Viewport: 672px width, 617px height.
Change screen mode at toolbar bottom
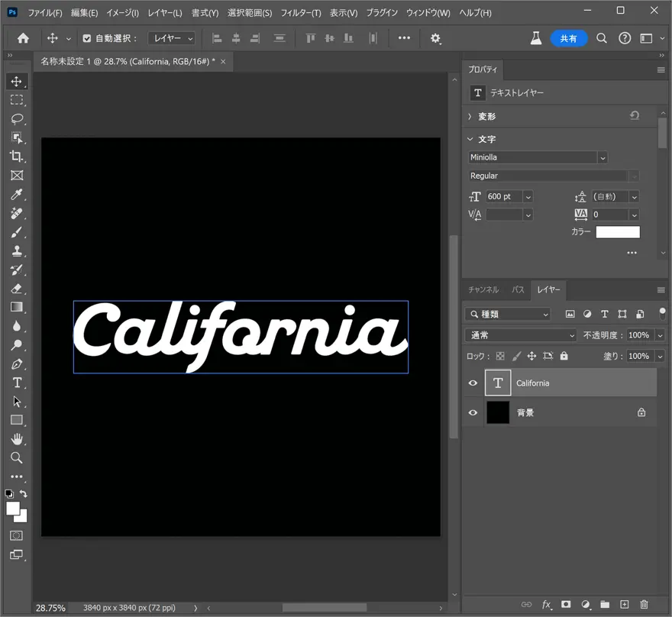pos(17,555)
